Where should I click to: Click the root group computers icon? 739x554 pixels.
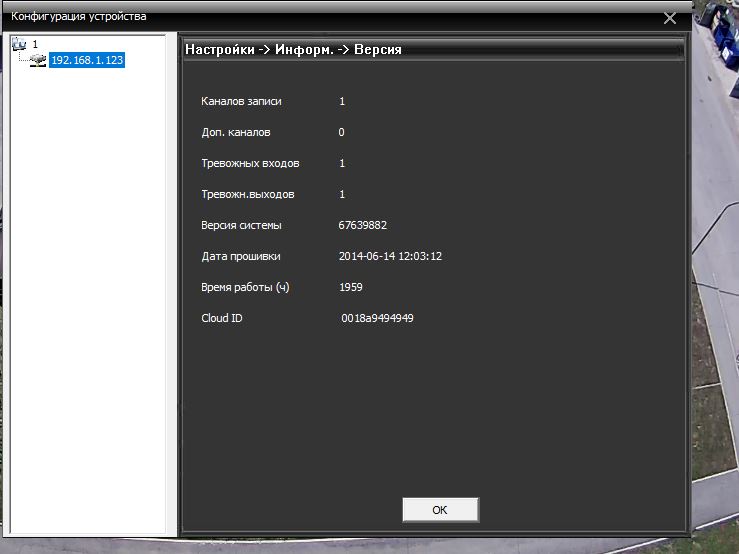pos(20,44)
